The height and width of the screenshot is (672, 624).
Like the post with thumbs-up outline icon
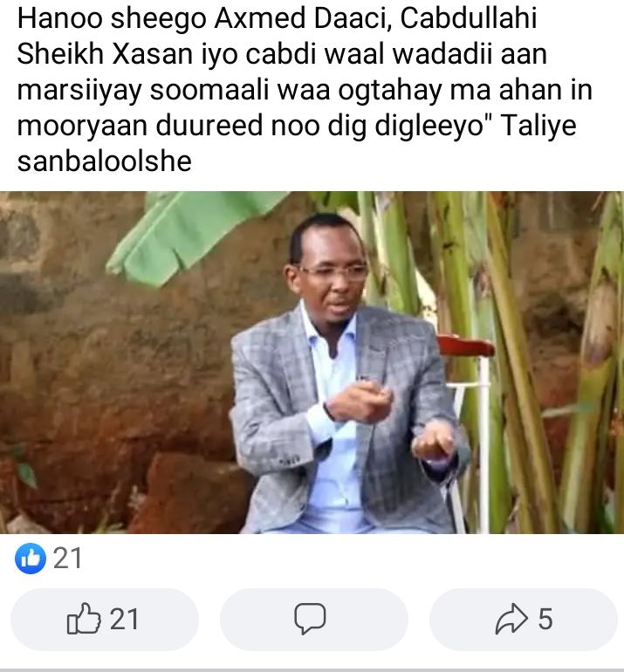point(84,619)
